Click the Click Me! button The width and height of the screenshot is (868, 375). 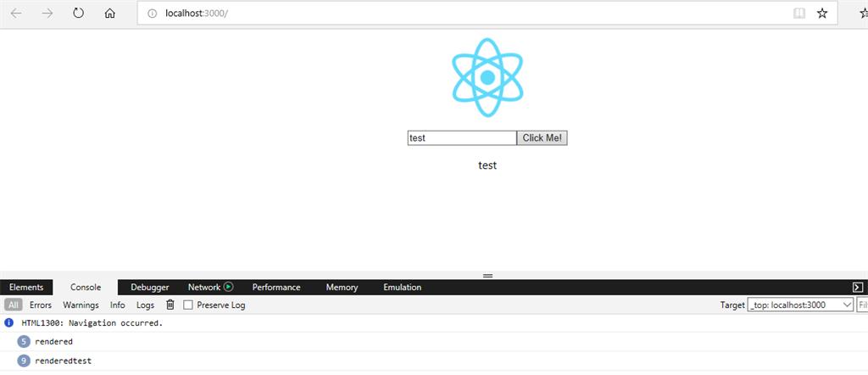pos(542,138)
